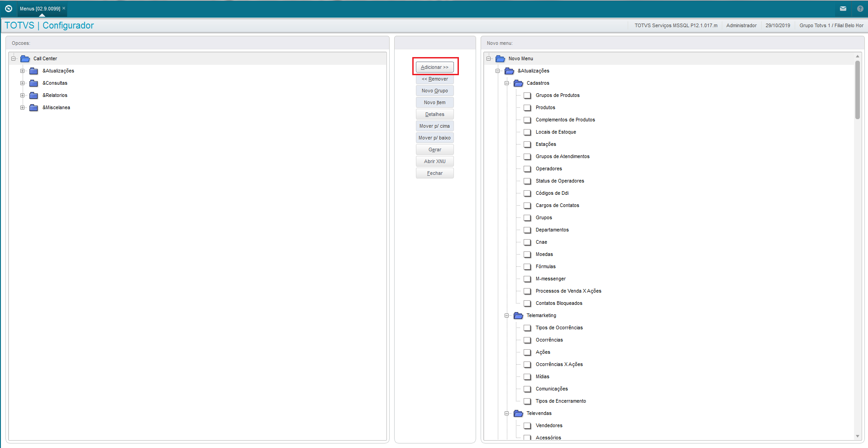This screenshot has height=448, width=868.
Task: Click the Novo Grupo button
Action: coord(435,91)
